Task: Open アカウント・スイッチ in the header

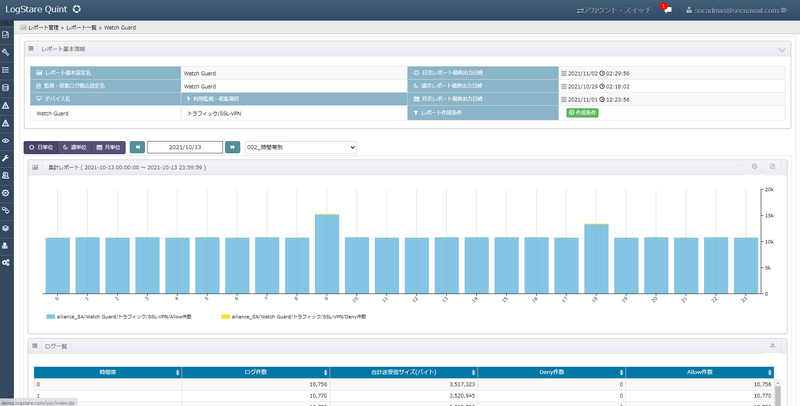Action: [x=615, y=9]
